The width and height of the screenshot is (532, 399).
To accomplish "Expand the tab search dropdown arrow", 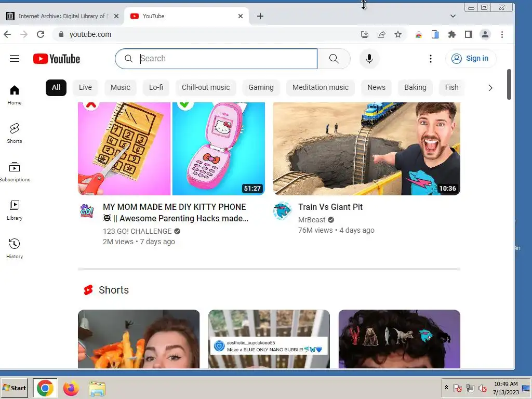I will [453, 16].
